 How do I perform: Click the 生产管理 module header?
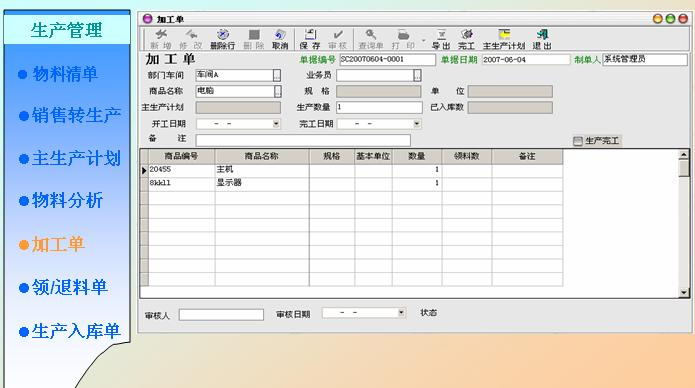click(x=66, y=30)
